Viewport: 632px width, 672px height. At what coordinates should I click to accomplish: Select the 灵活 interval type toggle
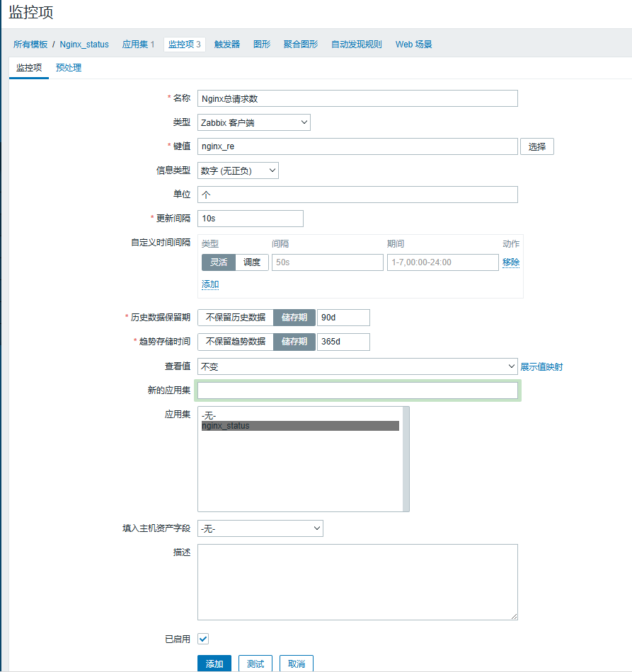[219, 262]
